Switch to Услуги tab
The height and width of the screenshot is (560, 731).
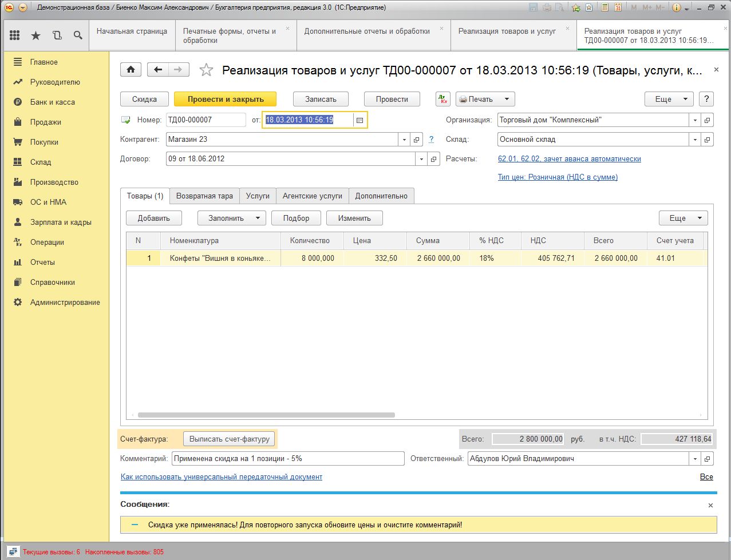[x=258, y=196]
